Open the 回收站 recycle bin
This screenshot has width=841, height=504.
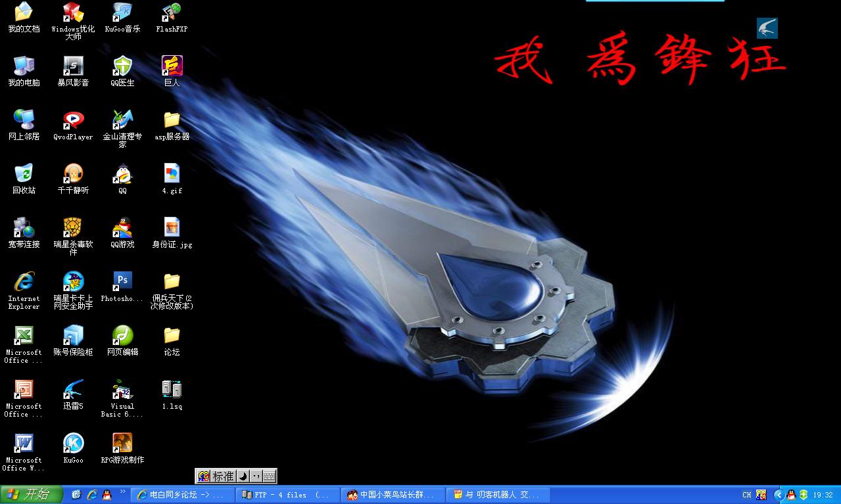24,173
